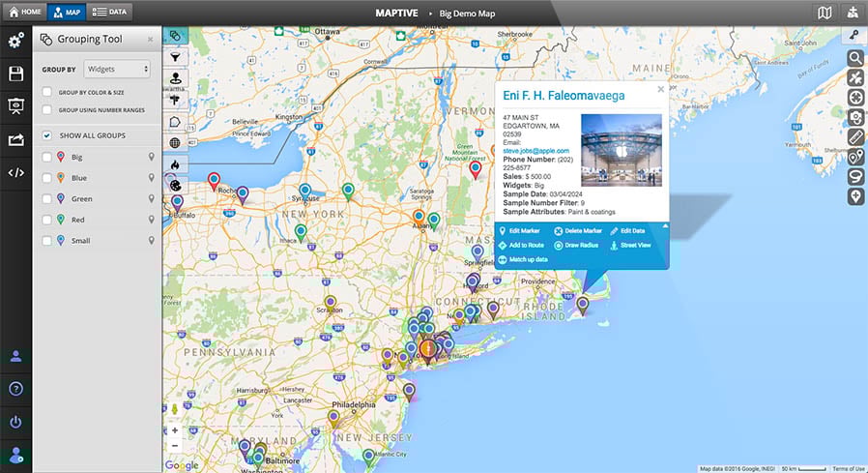Open presentation mode icon in sidebar
The height and width of the screenshot is (473, 868).
tap(15, 106)
